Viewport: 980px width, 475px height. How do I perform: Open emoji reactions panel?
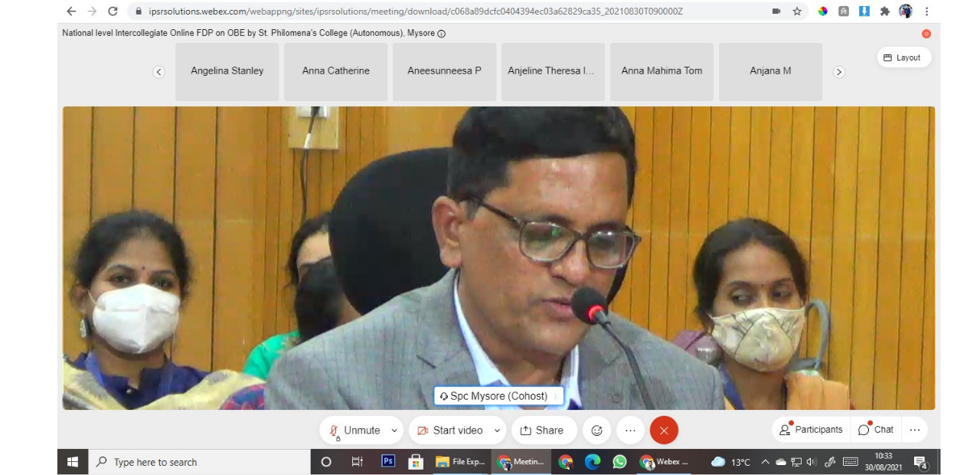pos(597,431)
